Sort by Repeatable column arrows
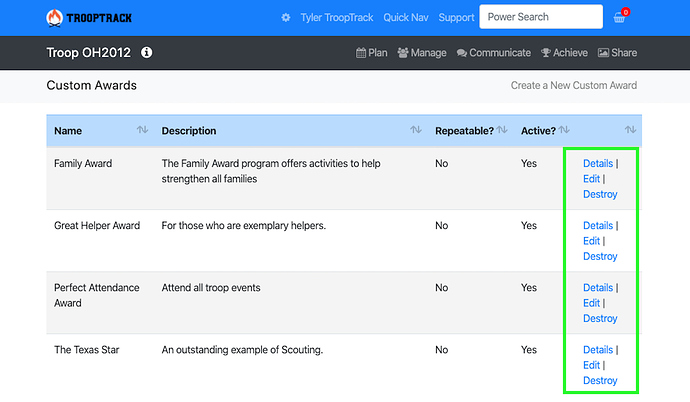 pyautogui.click(x=503, y=130)
